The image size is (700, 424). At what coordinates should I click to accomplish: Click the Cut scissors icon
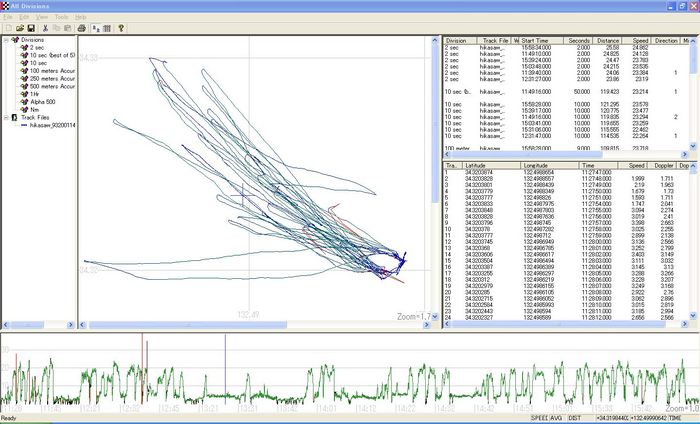46,28
